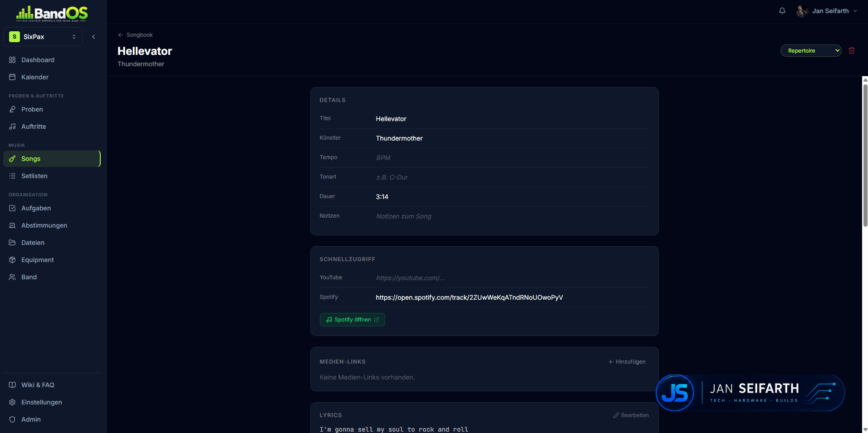Image resolution: width=868 pixels, height=433 pixels.
Task: Delete song with the red trash icon
Action: coord(852,50)
